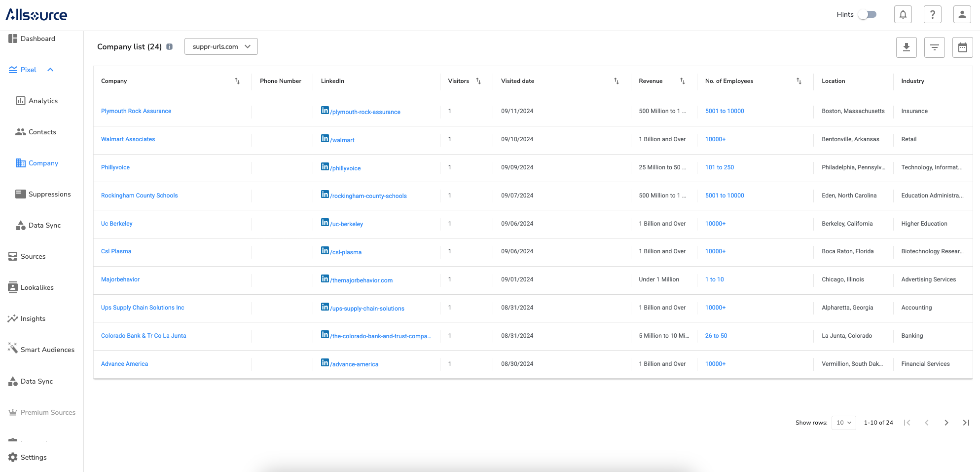Open LinkedIn icon for Colorado Bank
The image size is (980, 472).
325,335
